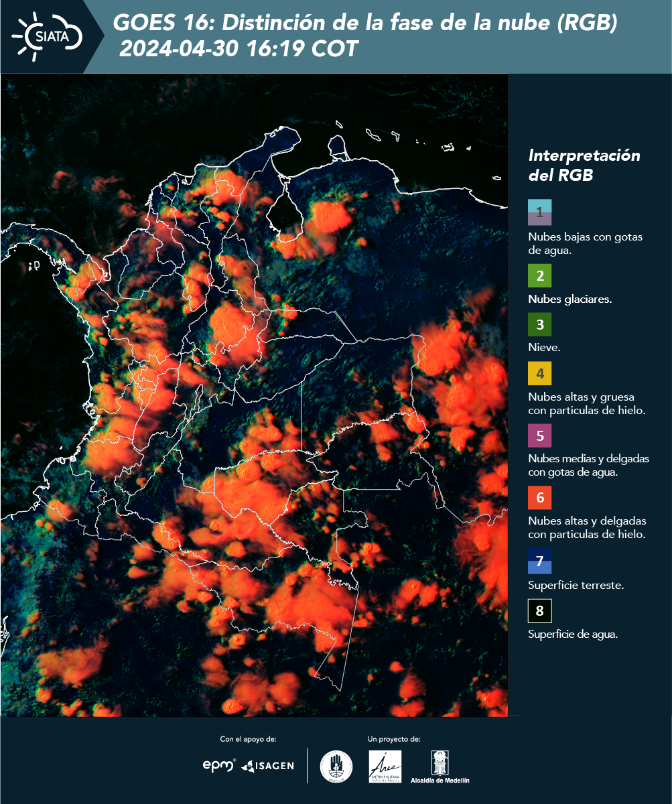Select black legend swatch number 8

[540, 611]
